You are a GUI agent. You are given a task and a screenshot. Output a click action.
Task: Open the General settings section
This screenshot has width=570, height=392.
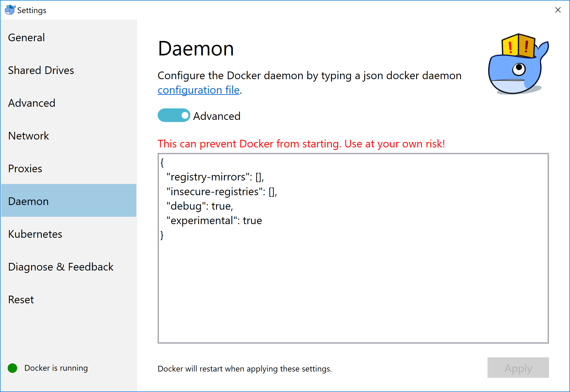click(x=26, y=37)
